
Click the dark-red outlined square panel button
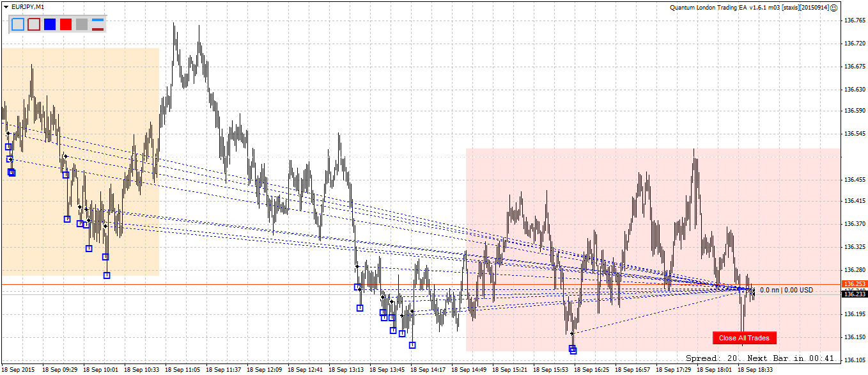pyautogui.click(x=34, y=24)
